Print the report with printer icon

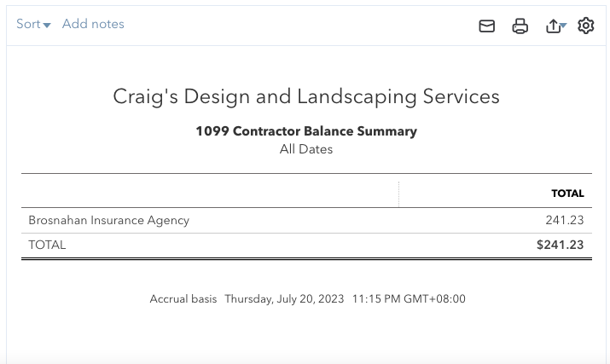tap(520, 26)
